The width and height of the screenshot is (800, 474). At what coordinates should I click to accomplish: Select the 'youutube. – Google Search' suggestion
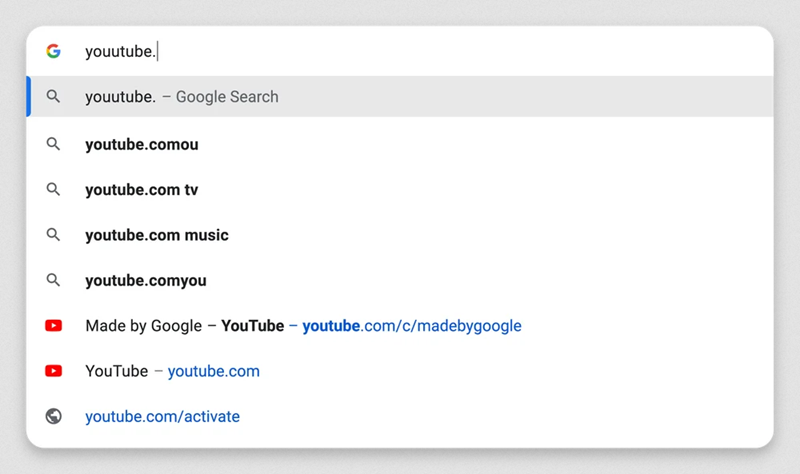coord(182,97)
